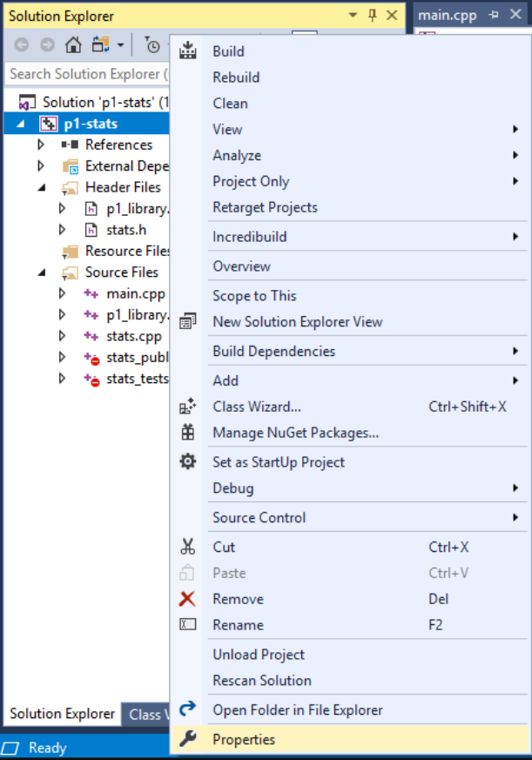Collapse the p1-stats project node
Viewport: 532px width, 760px height.
[x=20, y=124]
